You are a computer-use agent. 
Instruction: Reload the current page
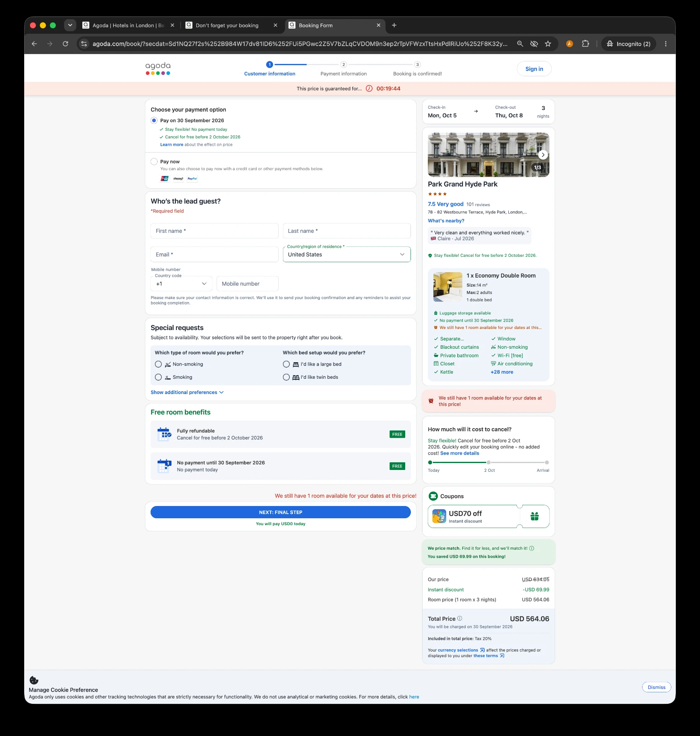(x=66, y=44)
